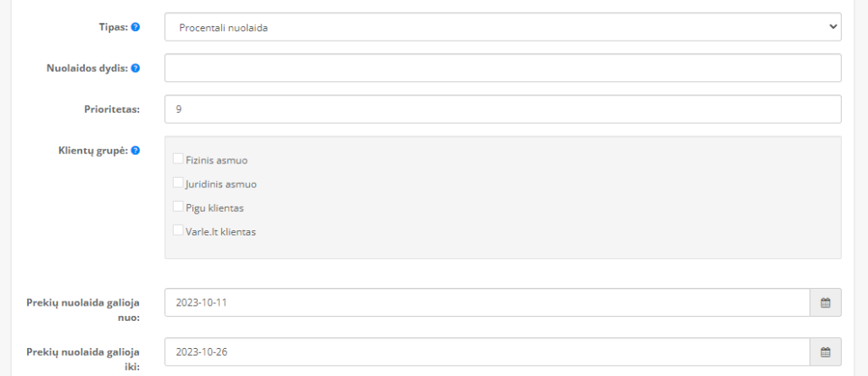Click the Varle.lt klientas label text
Viewport: 868px width, 376px height.
221,232
